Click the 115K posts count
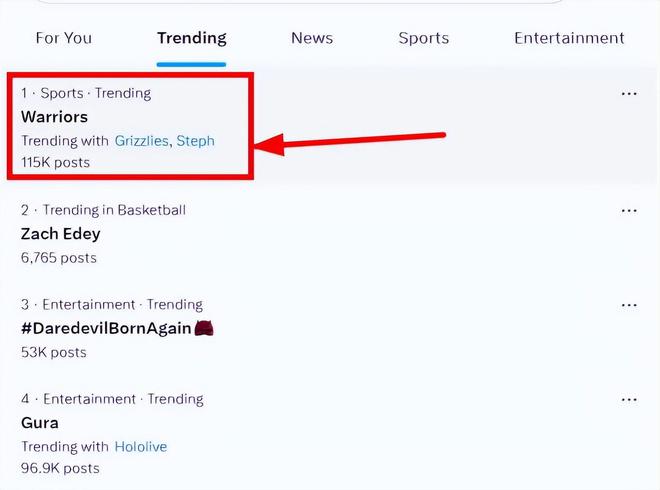Screen dimensions: 660x490 coord(55,162)
